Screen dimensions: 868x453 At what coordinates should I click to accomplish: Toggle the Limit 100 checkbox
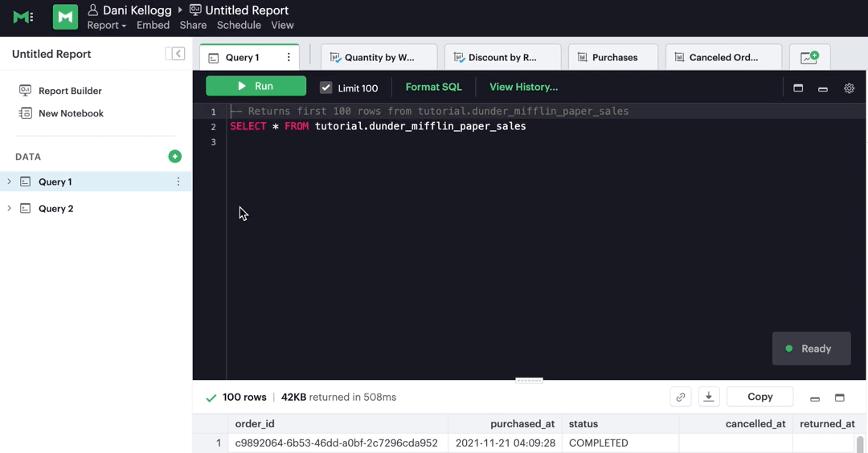[326, 88]
